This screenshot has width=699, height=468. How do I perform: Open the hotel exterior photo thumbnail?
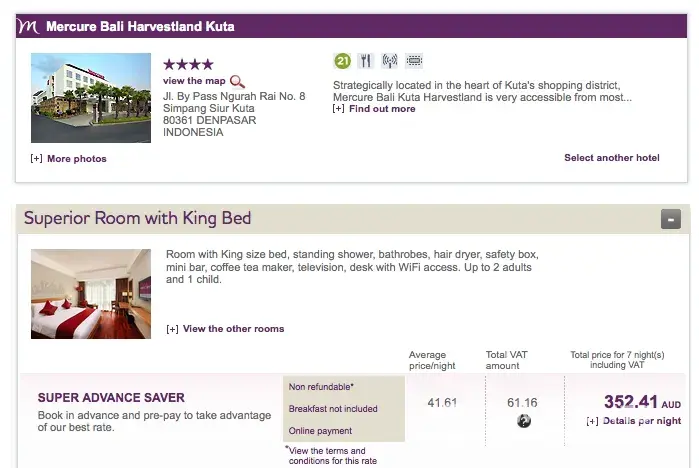[91, 98]
